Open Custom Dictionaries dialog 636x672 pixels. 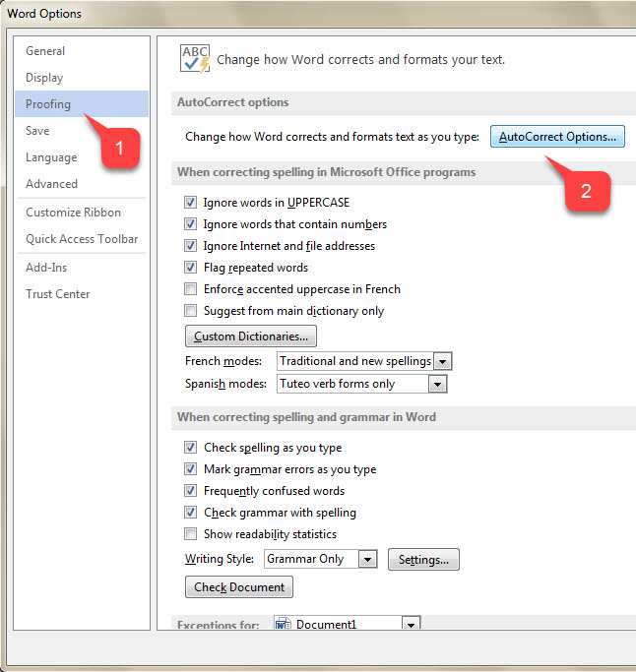pyautogui.click(x=251, y=336)
